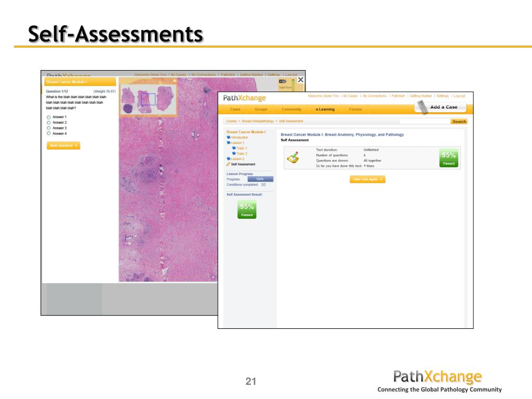The image size is (532, 399).
Task: Click the Add a Case button
Action: pyautogui.click(x=441, y=107)
